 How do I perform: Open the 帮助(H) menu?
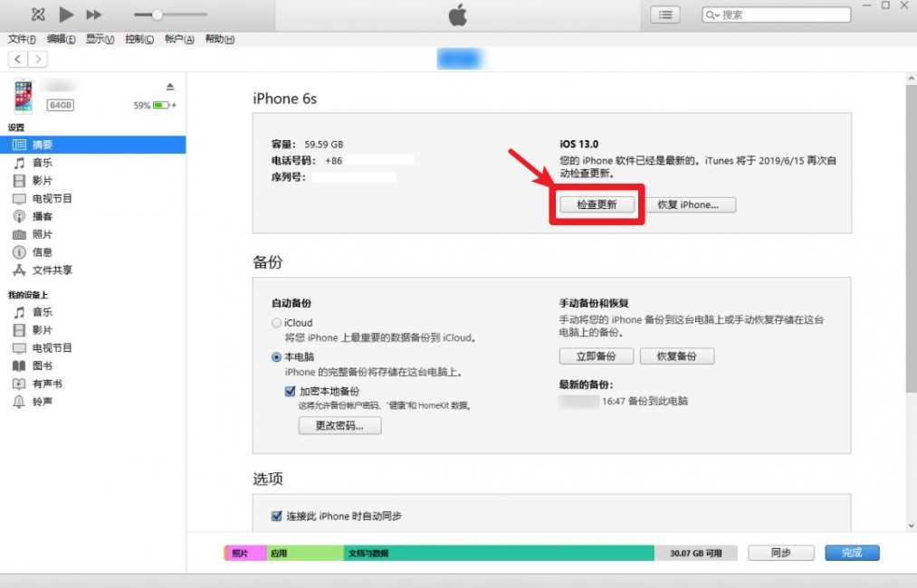(219, 39)
